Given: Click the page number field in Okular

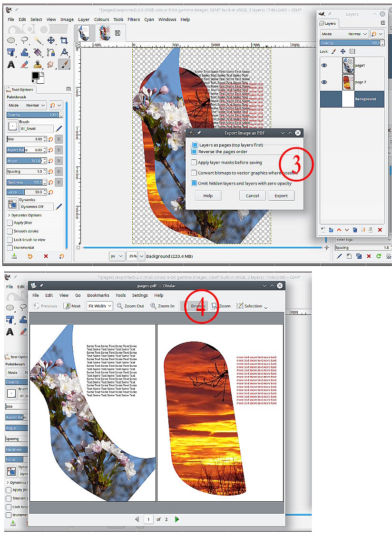Looking at the screenshot, I should [148, 519].
